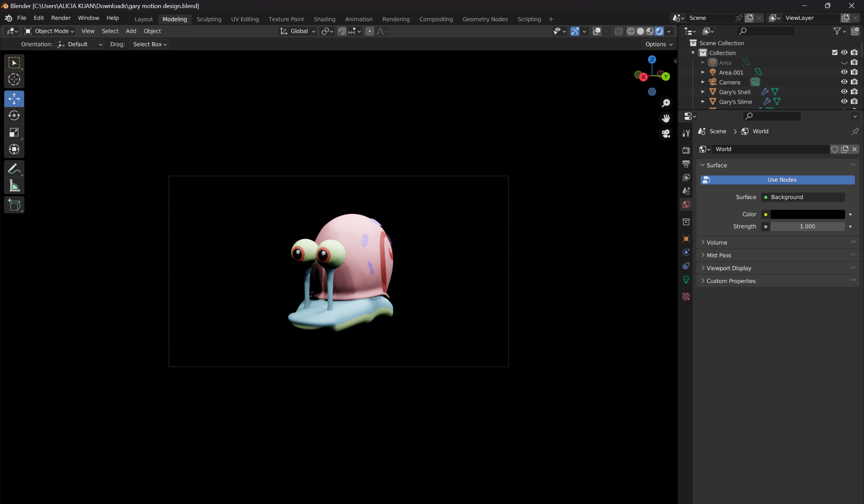Screen dimensions: 864x504
Task: Click the new collection icon in Outliner
Action: (x=855, y=31)
